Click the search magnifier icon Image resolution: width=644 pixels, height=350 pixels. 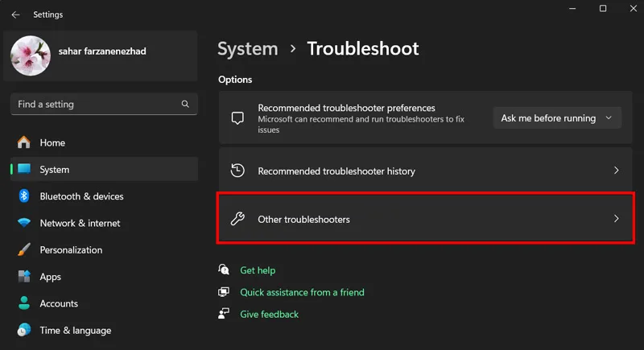point(185,105)
